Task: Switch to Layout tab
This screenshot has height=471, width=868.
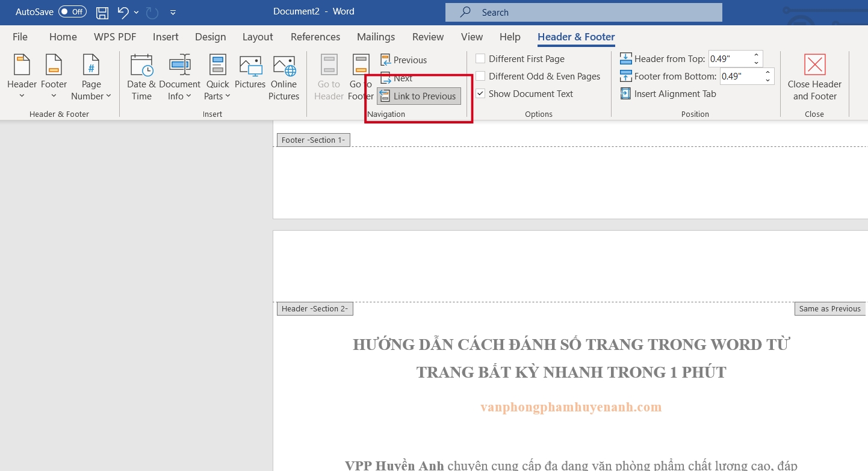Action: [x=258, y=37]
